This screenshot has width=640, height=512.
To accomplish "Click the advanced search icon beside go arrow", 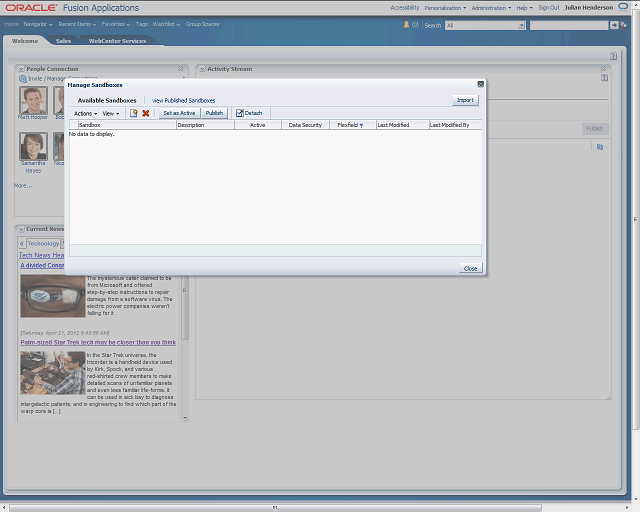I will (x=623, y=25).
